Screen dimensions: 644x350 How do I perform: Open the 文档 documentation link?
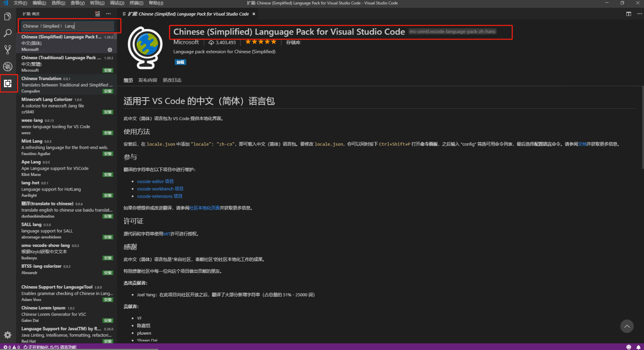[x=582, y=144]
